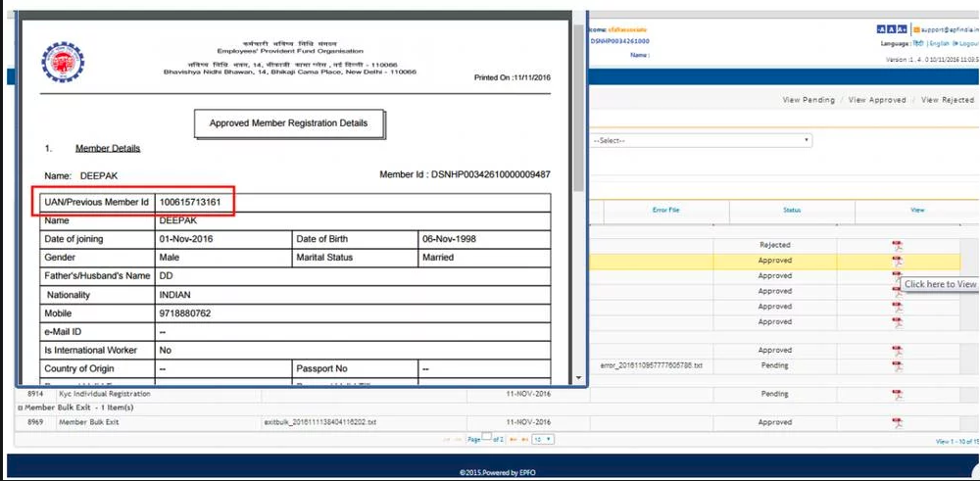The height and width of the screenshot is (481, 980).
Task: Click the normal font size A icon
Action: tap(892, 30)
